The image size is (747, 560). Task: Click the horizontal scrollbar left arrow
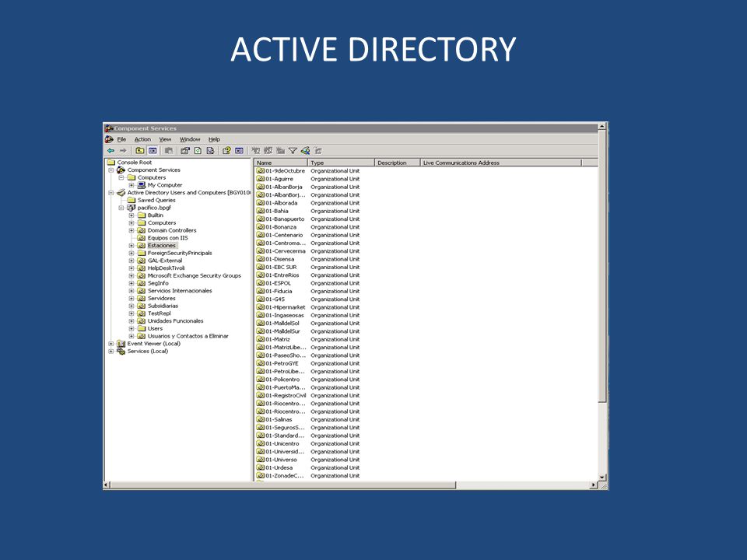coord(107,485)
